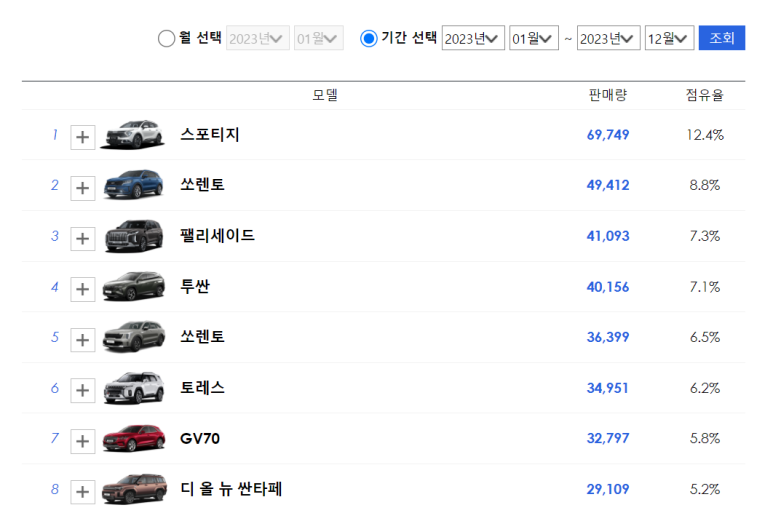The height and width of the screenshot is (513, 773).
Task: Open the 디 올 뉴 싼타페 model name
Action: point(231,489)
